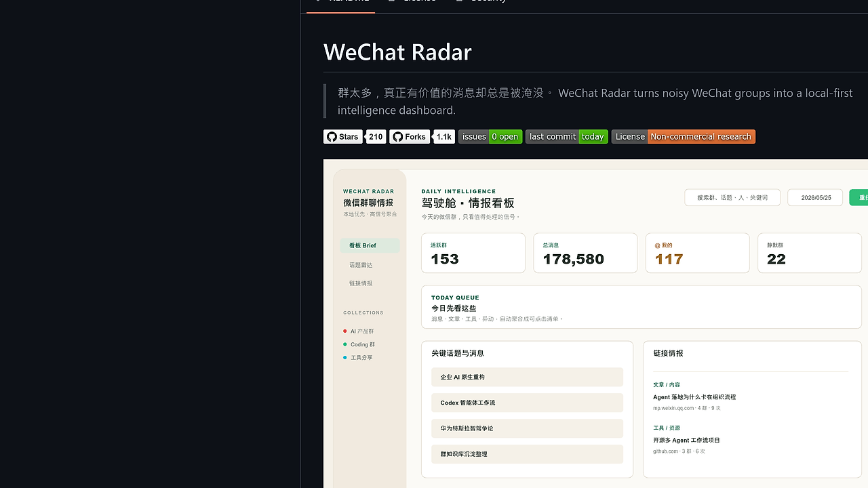Click the 关键话题与消息 panel title
Screen dimensions: 868x488
pos(458,353)
